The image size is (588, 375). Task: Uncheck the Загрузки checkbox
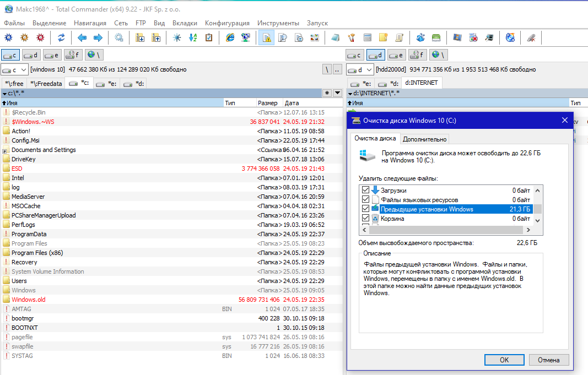[x=365, y=191]
